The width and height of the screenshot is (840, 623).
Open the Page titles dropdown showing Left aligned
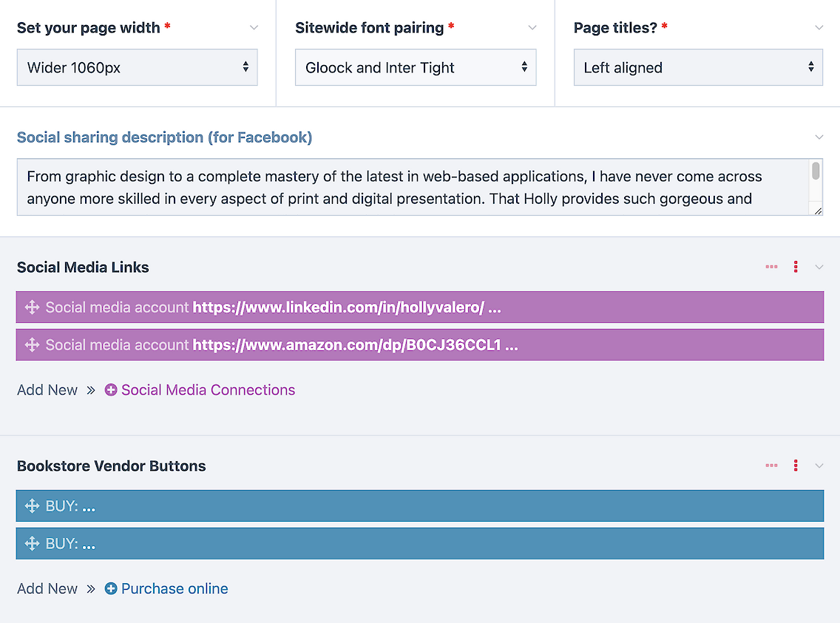click(x=697, y=67)
